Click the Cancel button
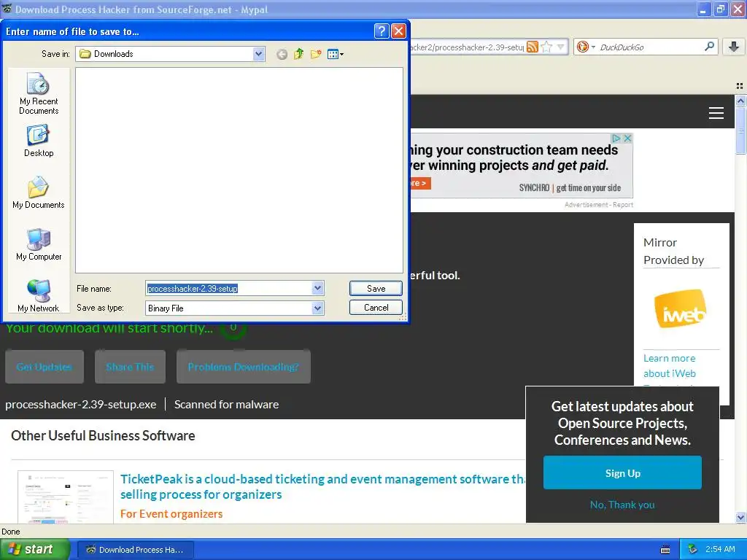The height and width of the screenshot is (560, 747). tap(376, 308)
